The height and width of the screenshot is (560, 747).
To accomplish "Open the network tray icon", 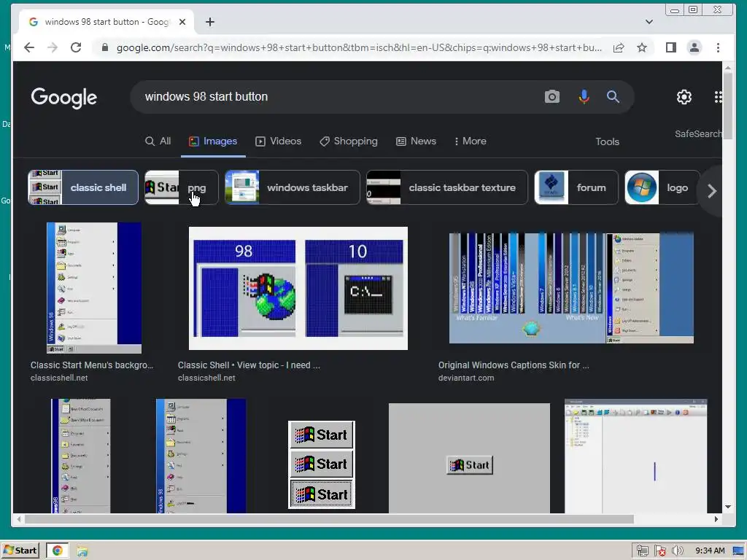I will [x=642, y=551].
